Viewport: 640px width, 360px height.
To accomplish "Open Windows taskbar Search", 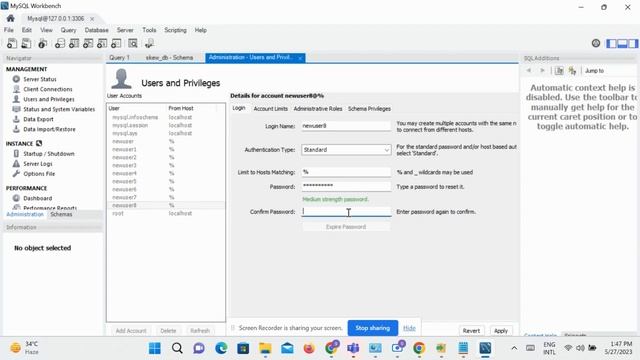I will click(177, 348).
